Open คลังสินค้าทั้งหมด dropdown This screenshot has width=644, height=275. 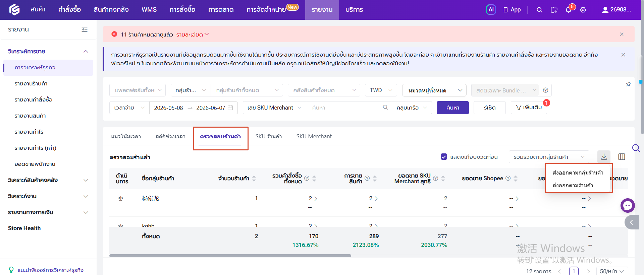pyautogui.click(x=324, y=90)
